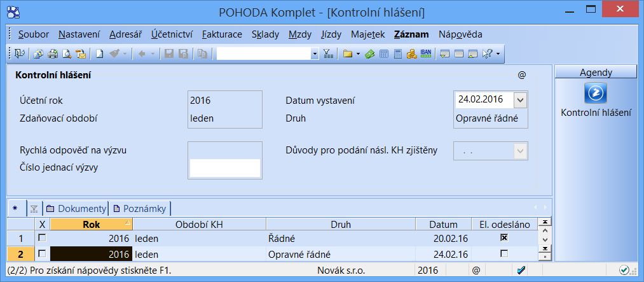This screenshot has width=644, height=282.
Task: Click the Print icon in the toolbar
Action: [x=53, y=54]
